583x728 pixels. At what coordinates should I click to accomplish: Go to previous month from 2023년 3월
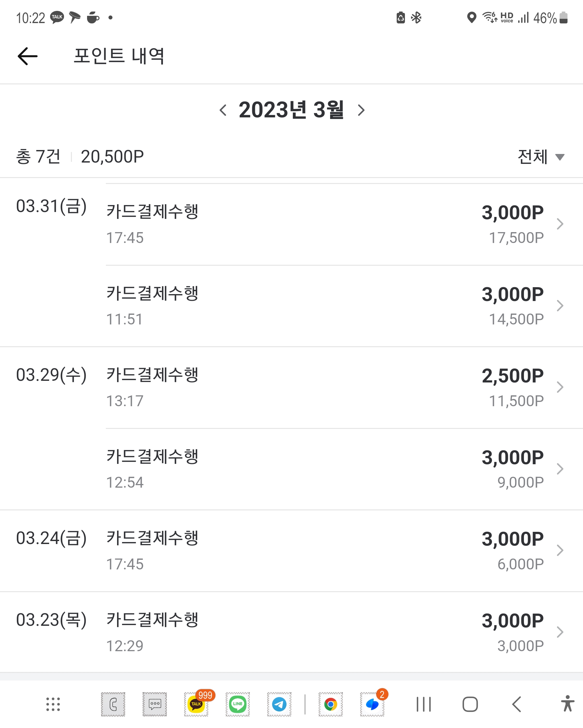pos(223,110)
